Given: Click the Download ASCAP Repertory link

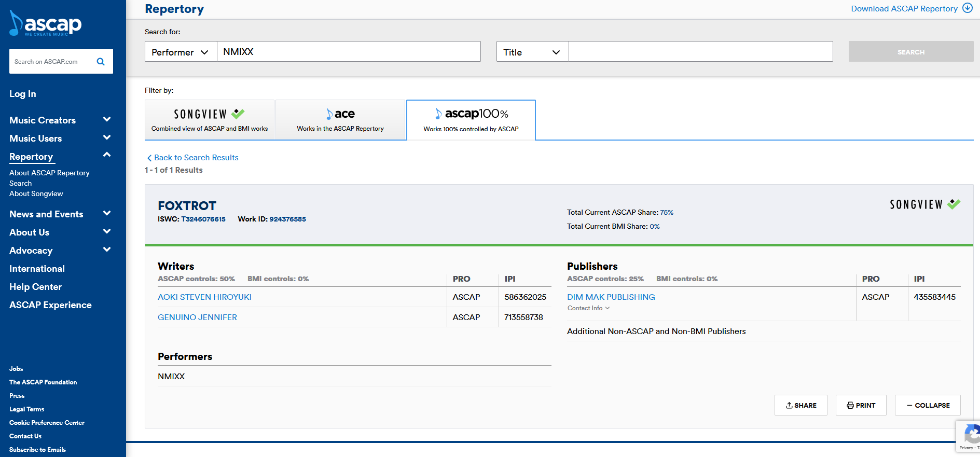Looking at the screenshot, I should (x=904, y=8).
